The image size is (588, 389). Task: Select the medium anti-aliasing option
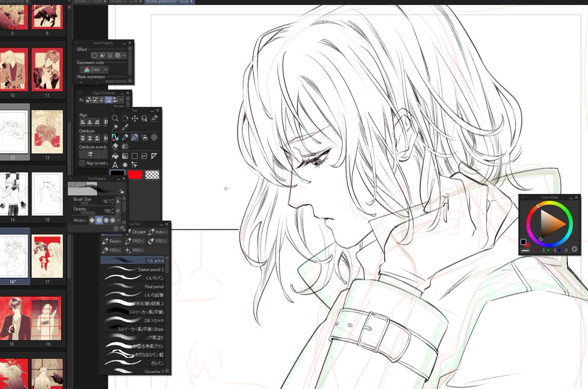106,220
